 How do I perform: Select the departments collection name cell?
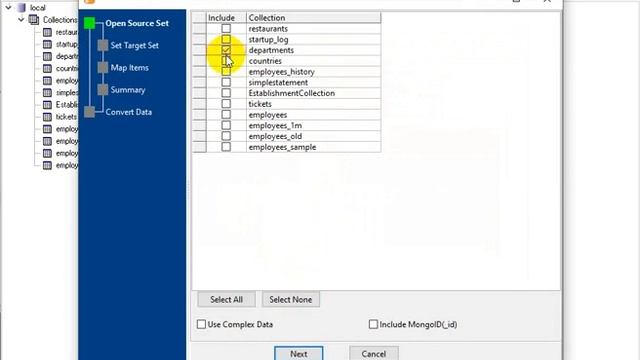pos(313,50)
